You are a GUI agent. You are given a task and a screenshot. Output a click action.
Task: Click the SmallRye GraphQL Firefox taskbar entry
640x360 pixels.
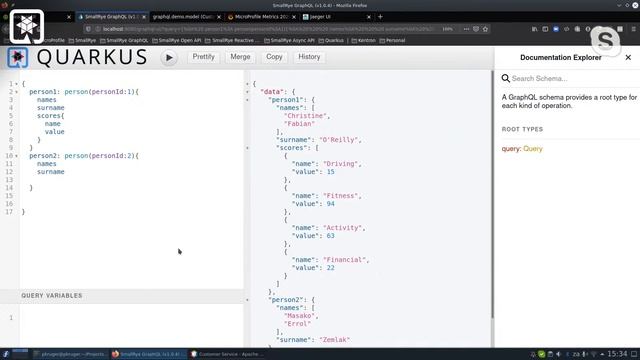tap(148, 354)
